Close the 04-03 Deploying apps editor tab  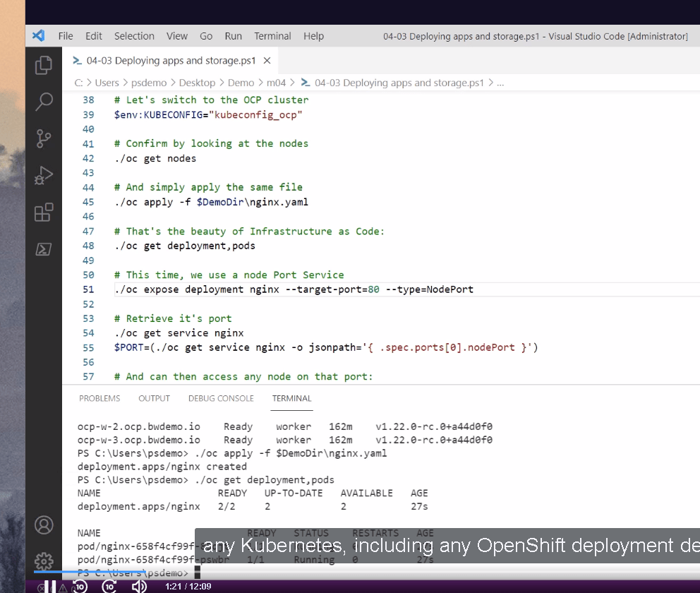click(267, 61)
